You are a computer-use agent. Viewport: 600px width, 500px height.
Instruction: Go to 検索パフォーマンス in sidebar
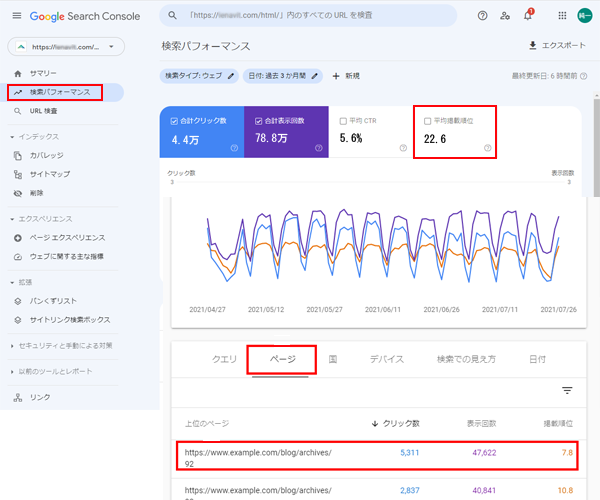click(x=61, y=92)
